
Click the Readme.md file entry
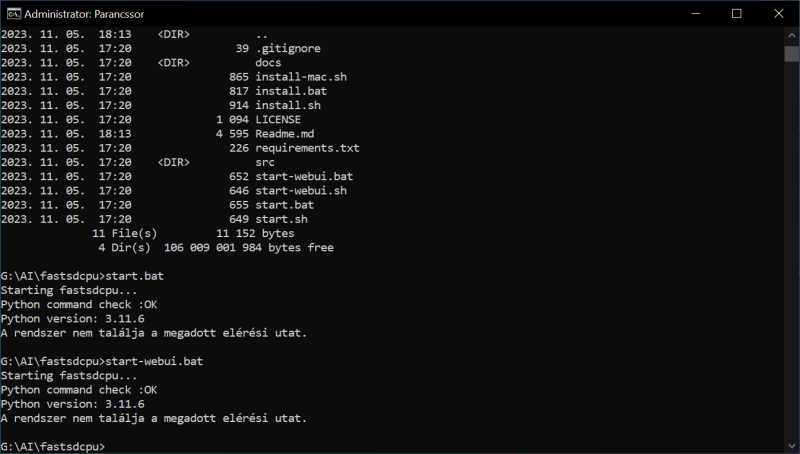tap(285, 134)
